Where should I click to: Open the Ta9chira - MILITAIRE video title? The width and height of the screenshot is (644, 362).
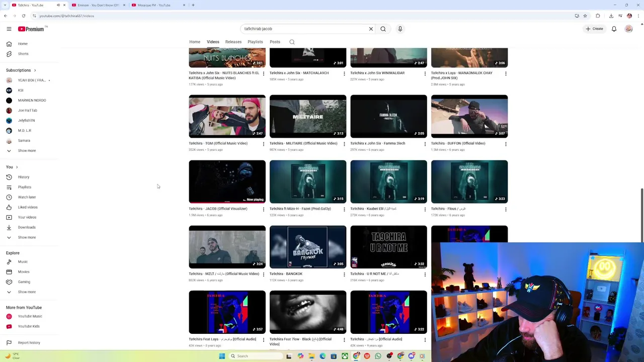(x=303, y=143)
